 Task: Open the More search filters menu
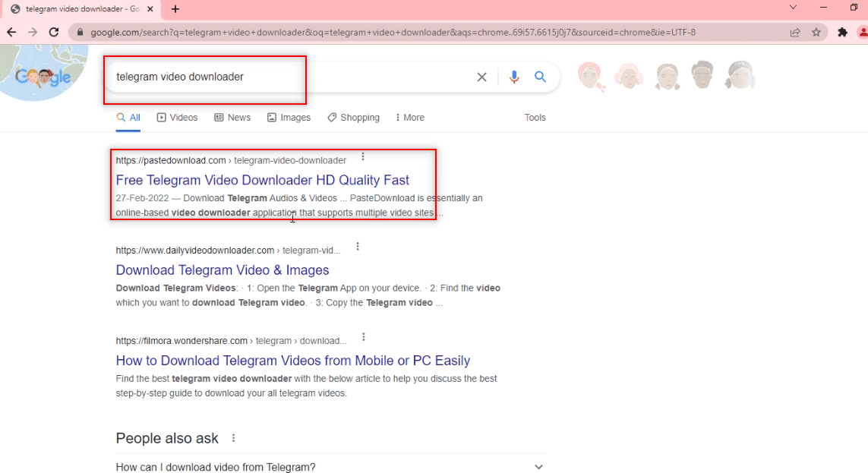pyautogui.click(x=410, y=117)
